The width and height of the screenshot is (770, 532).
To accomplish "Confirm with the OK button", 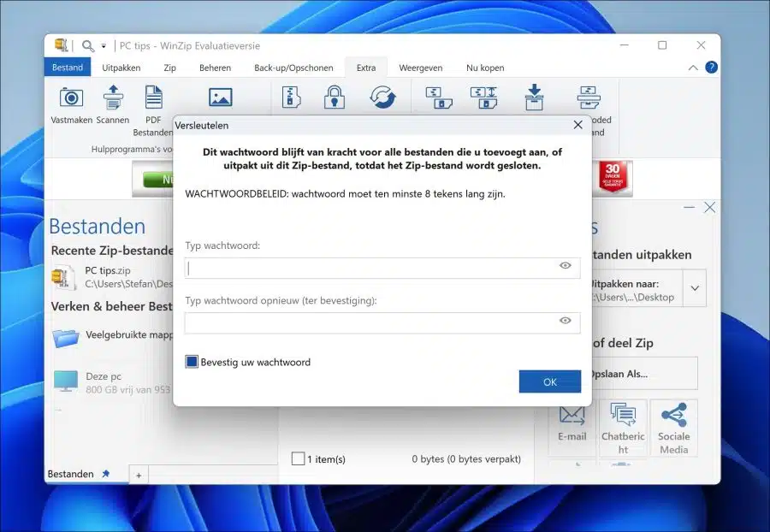I will [x=550, y=381].
